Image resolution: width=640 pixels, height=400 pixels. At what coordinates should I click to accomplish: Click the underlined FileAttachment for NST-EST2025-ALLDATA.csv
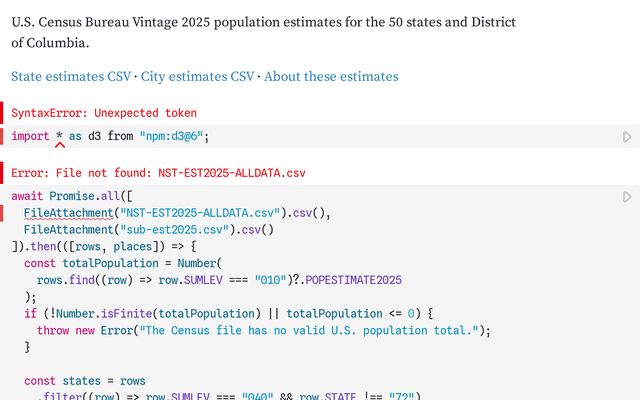pyautogui.click(x=68, y=213)
